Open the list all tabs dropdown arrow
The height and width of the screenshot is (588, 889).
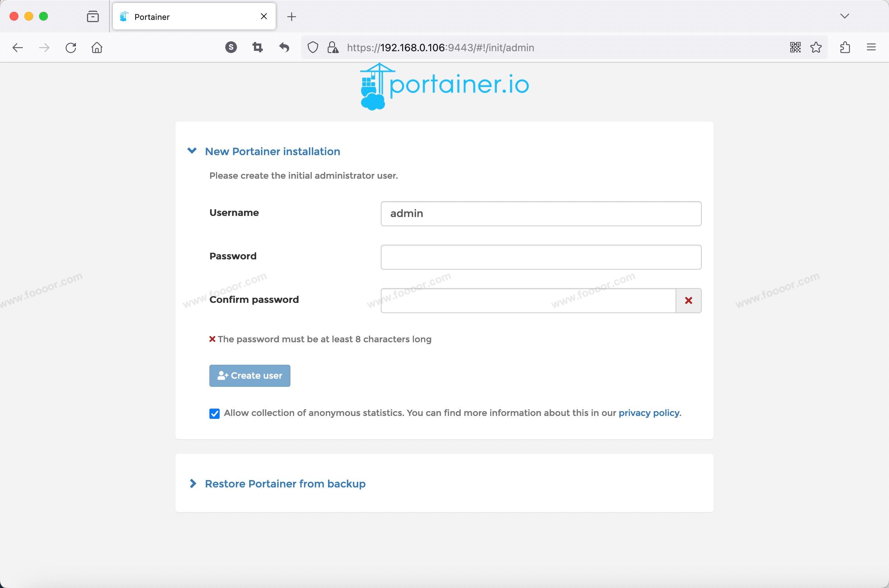click(844, 16)
